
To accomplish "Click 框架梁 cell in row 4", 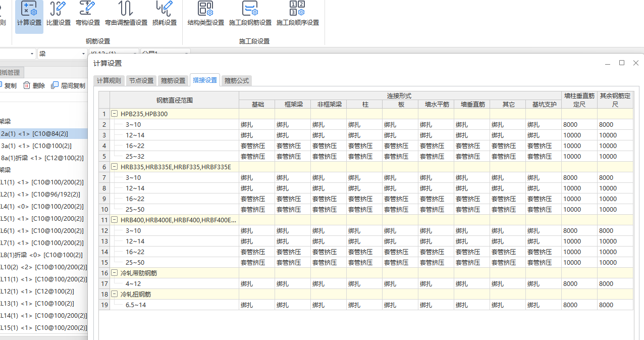I will [x=293, y=146].
